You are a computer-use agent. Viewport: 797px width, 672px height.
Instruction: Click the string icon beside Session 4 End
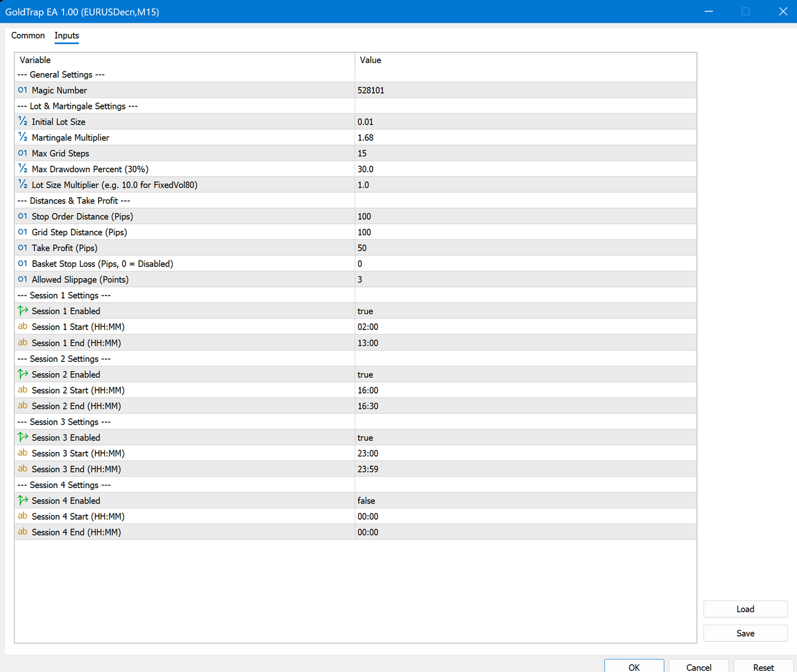click(23, 532)
